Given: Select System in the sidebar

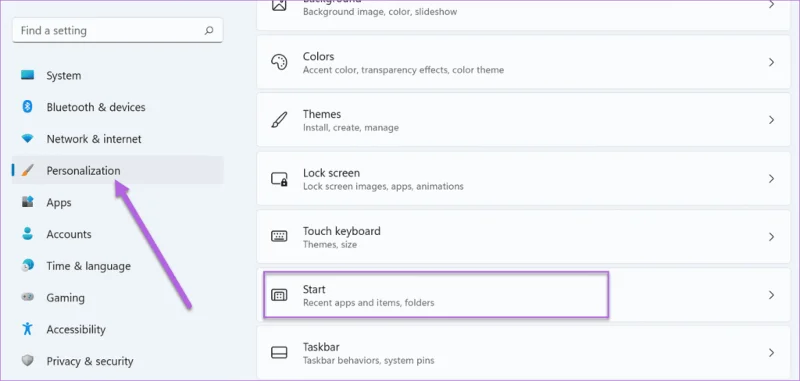Looking at the screenshot, I should pyautogui.click(x=118, y=75).
